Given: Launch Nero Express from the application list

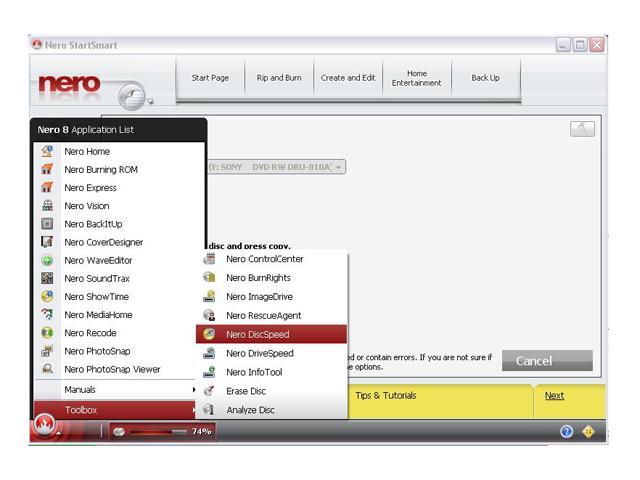Looking at the screenshot, I should [x=119, y=187].
